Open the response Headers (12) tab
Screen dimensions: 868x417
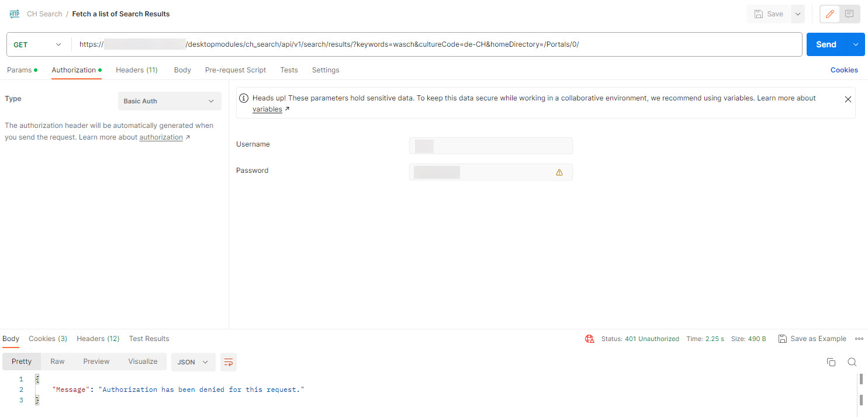tap(98, 339)
